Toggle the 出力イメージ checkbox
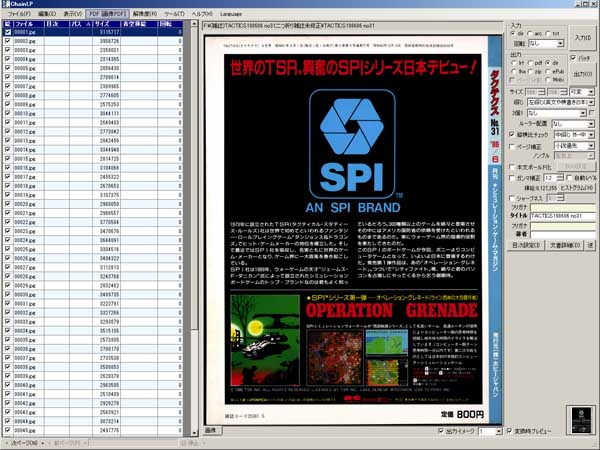 point(441,431)
